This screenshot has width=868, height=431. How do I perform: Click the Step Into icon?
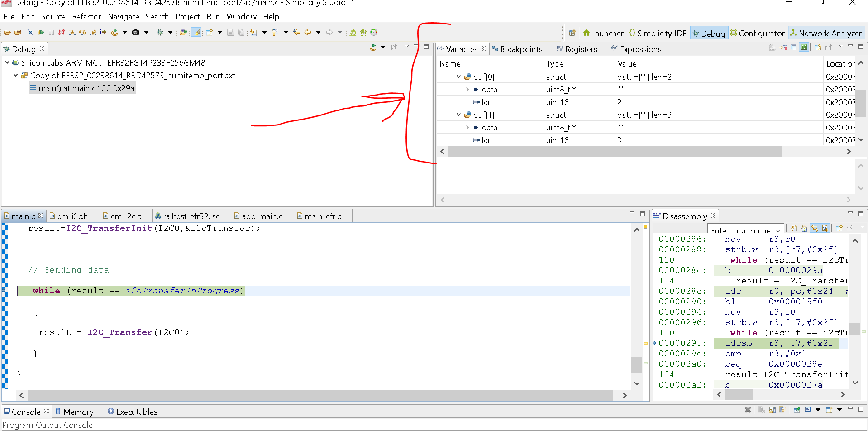(x=72, y=32)
